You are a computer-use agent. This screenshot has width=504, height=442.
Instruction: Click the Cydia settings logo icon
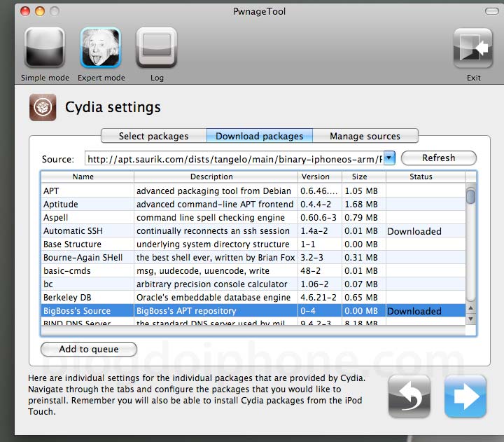point(43,107)
